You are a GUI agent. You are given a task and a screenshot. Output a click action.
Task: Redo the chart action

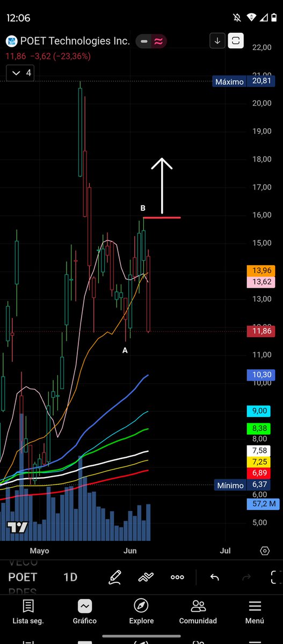(x=247, y=577)
